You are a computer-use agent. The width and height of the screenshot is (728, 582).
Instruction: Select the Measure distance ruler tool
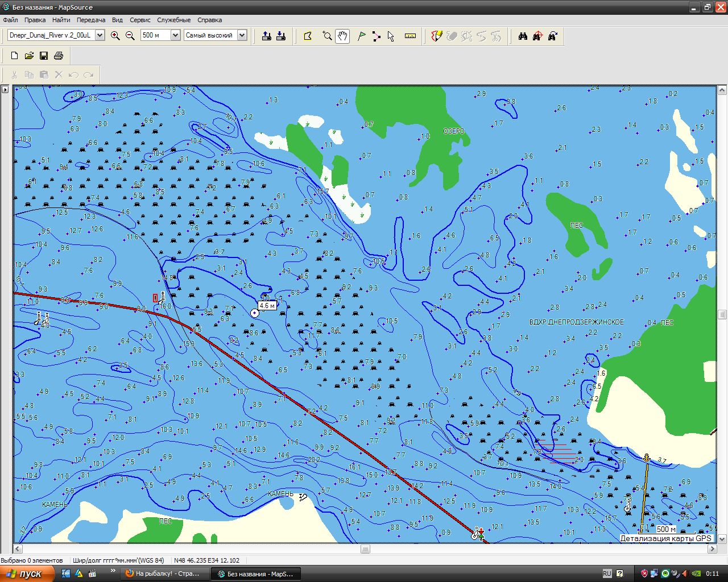(410, 36)
